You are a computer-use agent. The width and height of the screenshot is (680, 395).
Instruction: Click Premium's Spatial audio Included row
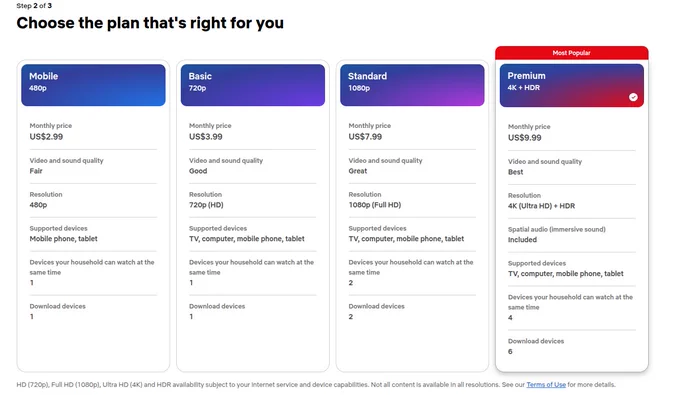click(572, 235)
